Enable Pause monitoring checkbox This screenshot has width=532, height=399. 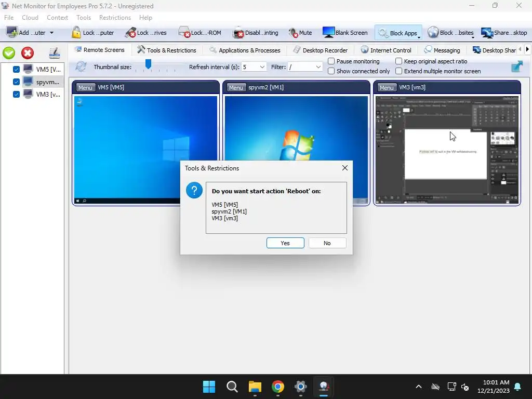(331, 61)
